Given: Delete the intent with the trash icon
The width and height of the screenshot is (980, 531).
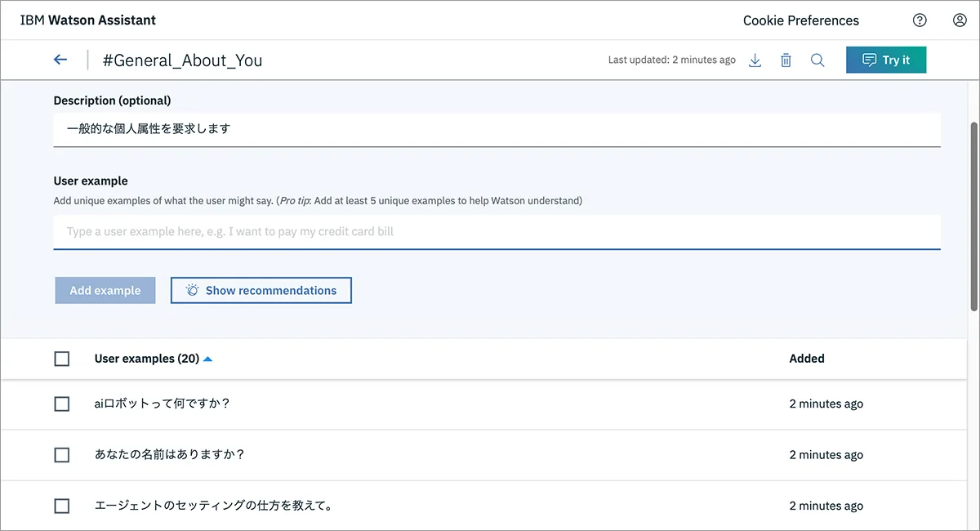Looking at the screenshot, I should click(786, 60).
